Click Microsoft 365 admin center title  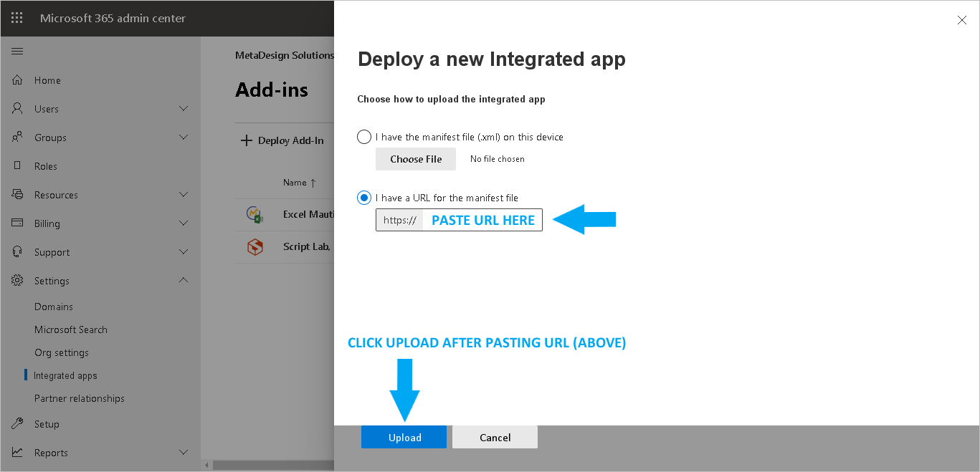pos(113,18)
